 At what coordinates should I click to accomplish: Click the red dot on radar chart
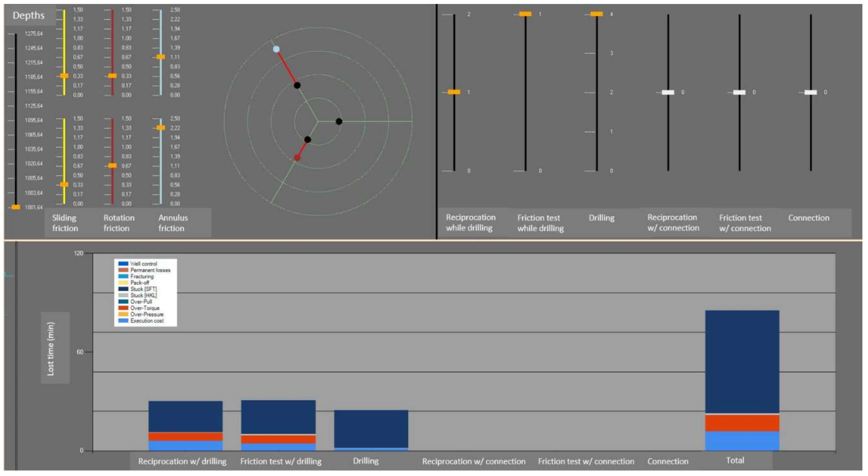(x=297, y=157)
